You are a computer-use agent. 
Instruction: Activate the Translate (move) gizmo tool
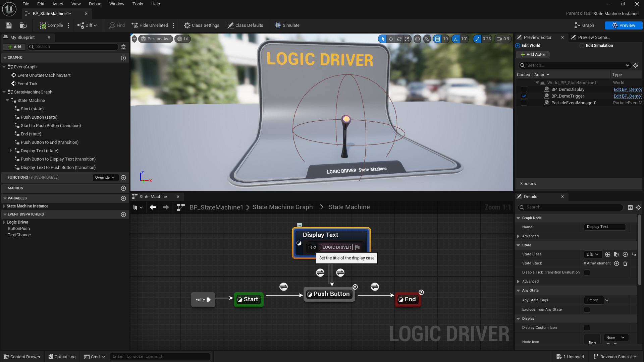pos(391,39)
